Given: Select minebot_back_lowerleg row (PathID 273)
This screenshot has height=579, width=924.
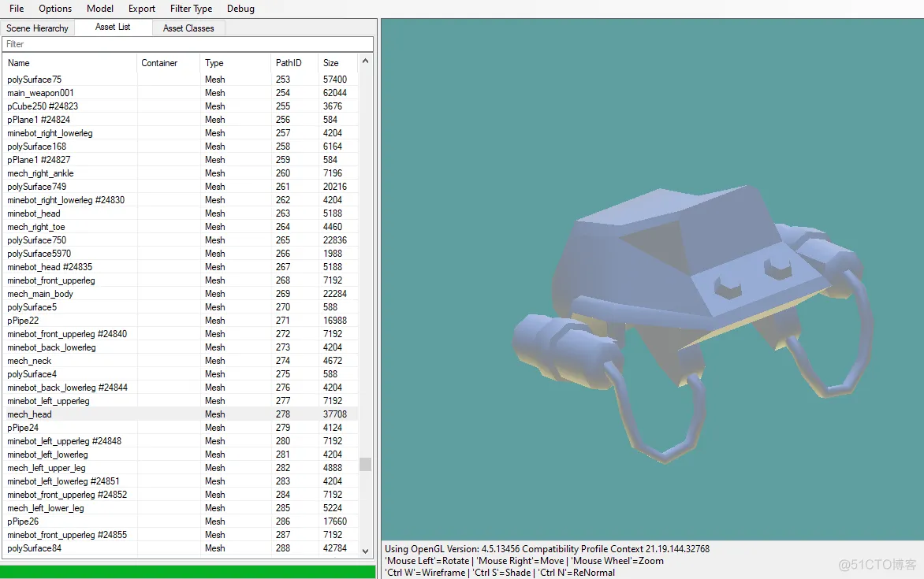Looking at the screenshot, I should [x=181, y=347].
